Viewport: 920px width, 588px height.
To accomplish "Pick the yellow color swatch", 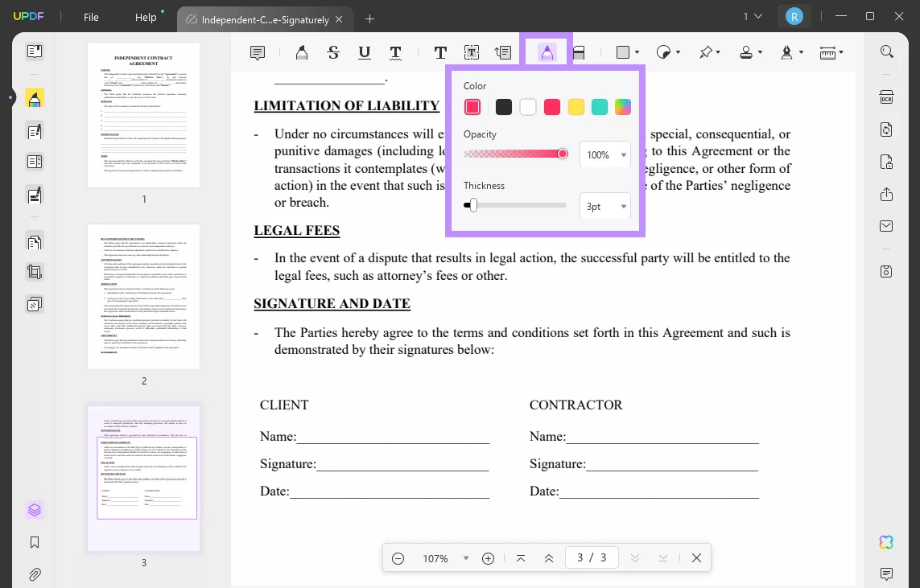I will 576,107.
